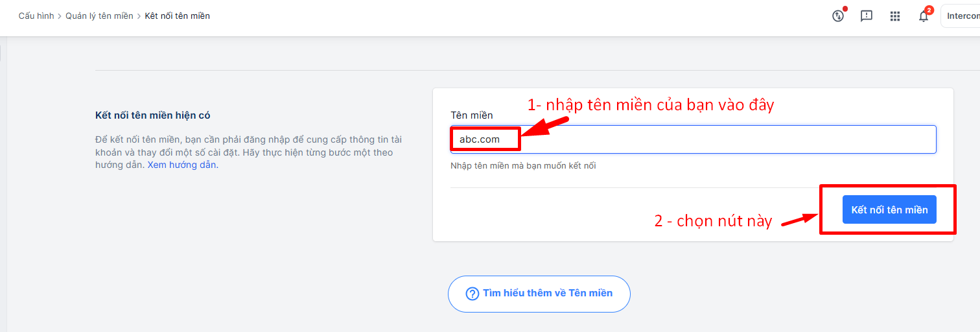Follow the Xem hướng dẫn link
The image size is (980, 332).
181,165
